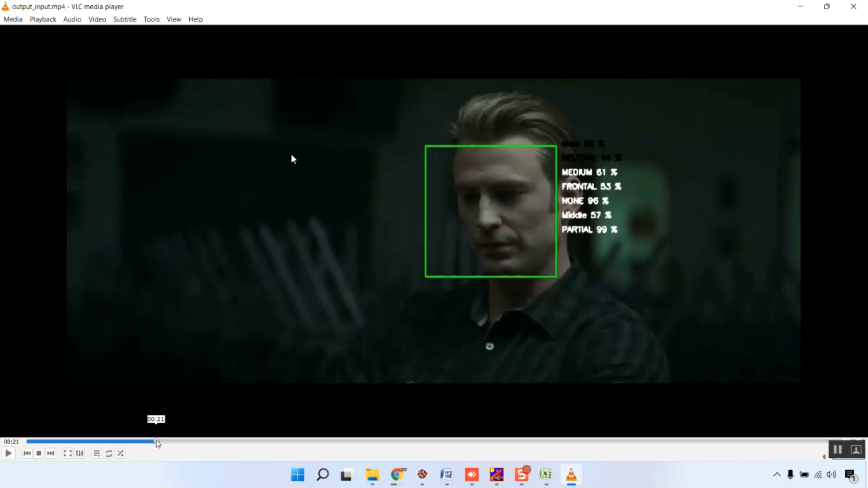Open the Audio menu options
The width and height of the screenshot is (868, 488).
[x=72, y=19]
